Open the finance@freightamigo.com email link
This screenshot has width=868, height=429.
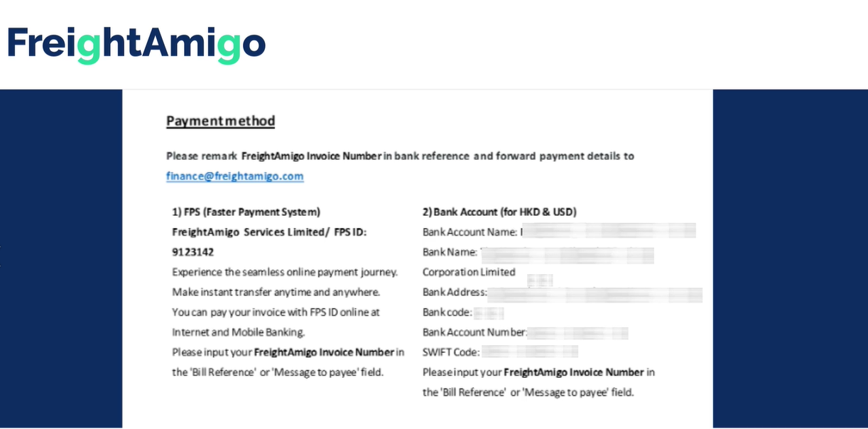tap(235, 176)
